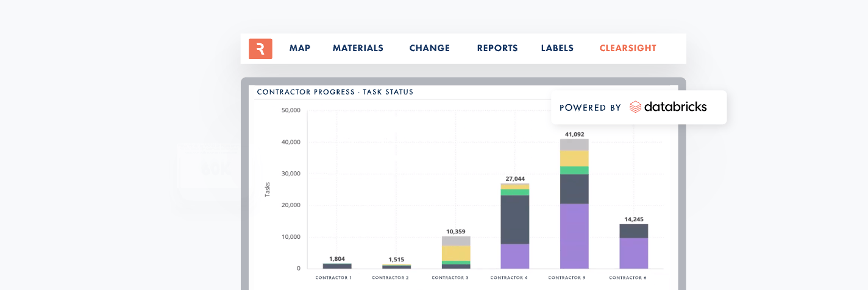Screen dimensions: 868x290
Task: Click the 27,044 total value label
Action: (x=515, y=179)
